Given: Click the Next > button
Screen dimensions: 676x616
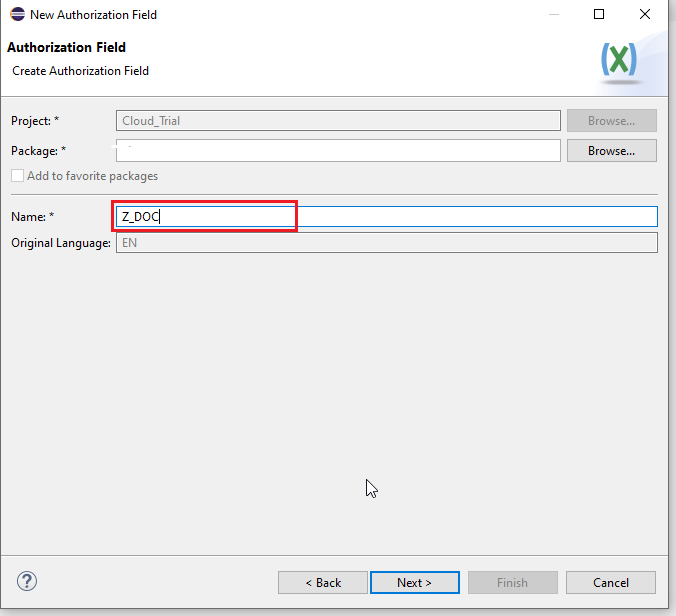Looking at the screenshot, I should pyautogui.click(x=415, y=582).
